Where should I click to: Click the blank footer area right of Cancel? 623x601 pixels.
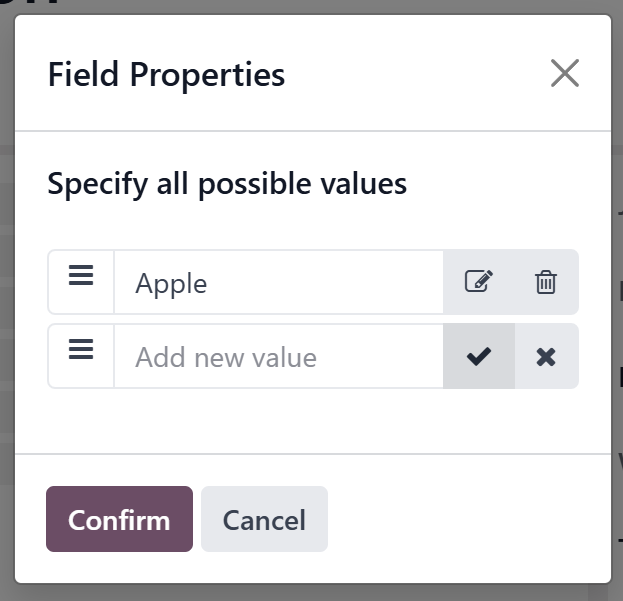[x=469, y=519]
